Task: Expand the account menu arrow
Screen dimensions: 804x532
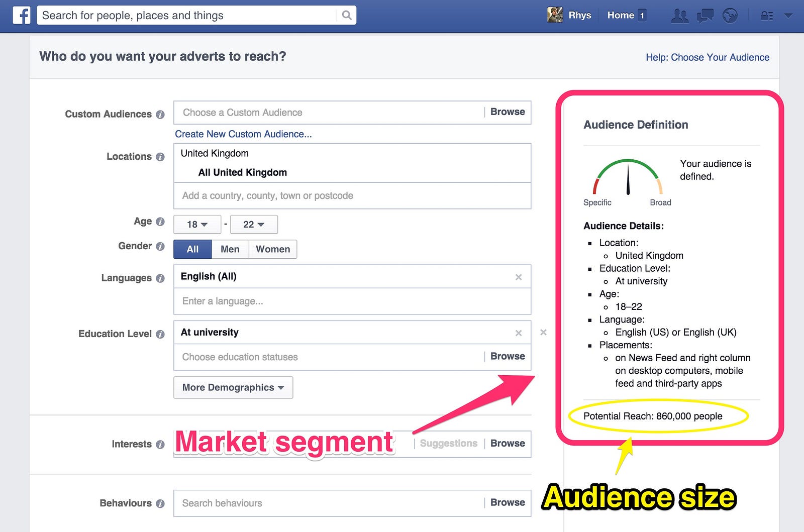Action: click(x=788, y=16)
